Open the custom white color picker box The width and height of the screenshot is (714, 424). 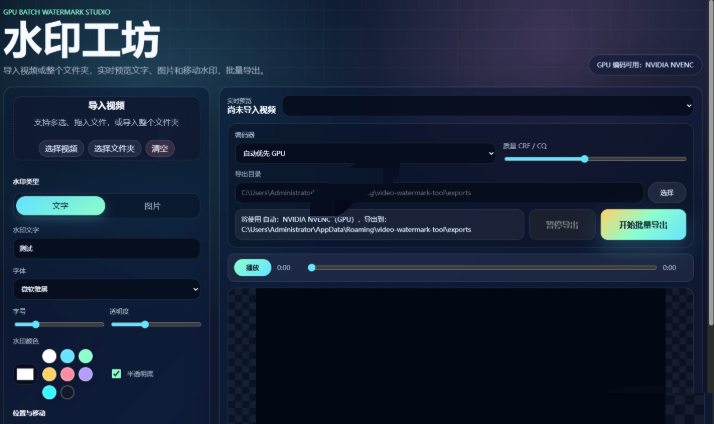click(x=25, y=374)
